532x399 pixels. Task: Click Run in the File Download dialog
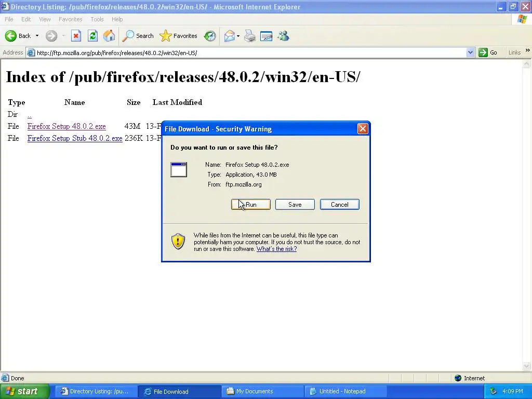point(251,205)
